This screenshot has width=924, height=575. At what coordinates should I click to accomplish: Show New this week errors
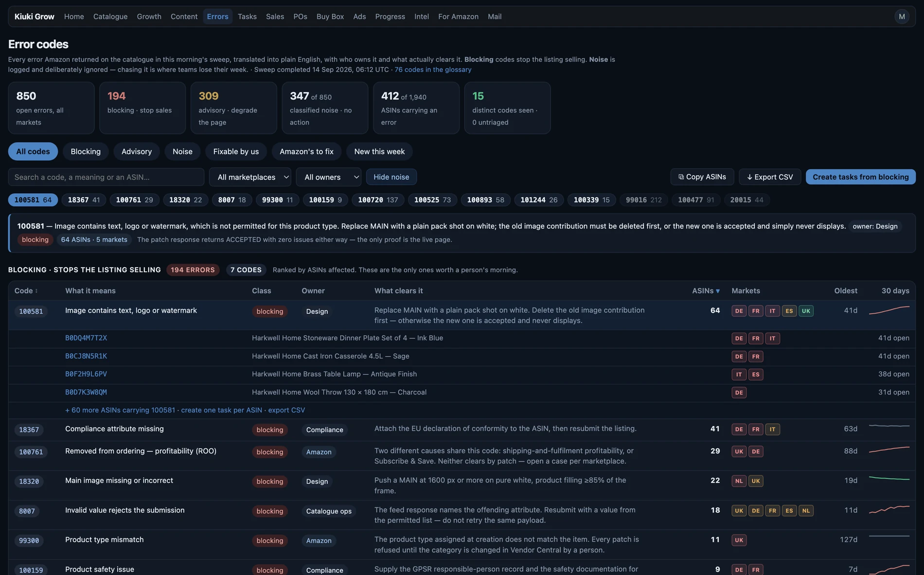pyautogui.click(x=379, y=151)
